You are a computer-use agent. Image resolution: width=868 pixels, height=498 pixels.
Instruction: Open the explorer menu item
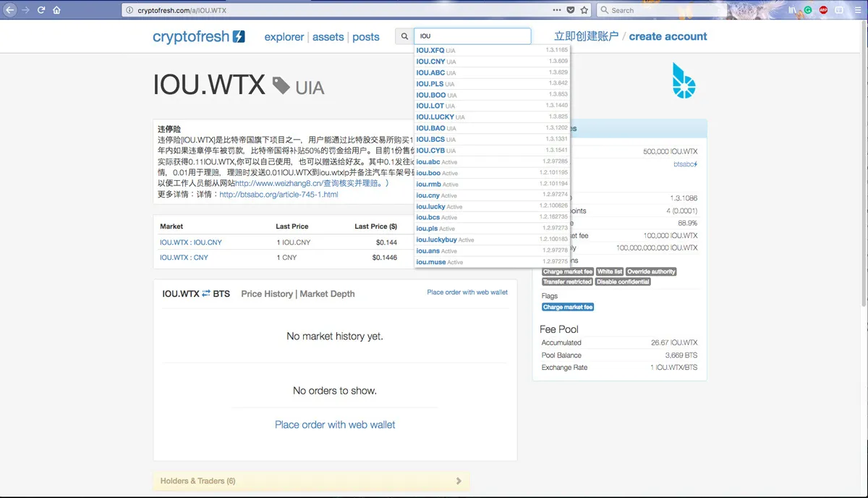click(x=284, y=37)
